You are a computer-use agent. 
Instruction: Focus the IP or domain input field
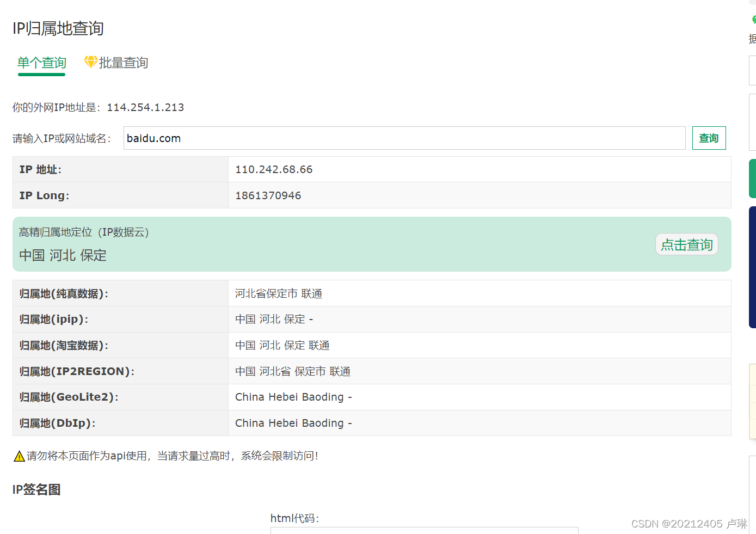pyautogui.click(x=404, y=138)
